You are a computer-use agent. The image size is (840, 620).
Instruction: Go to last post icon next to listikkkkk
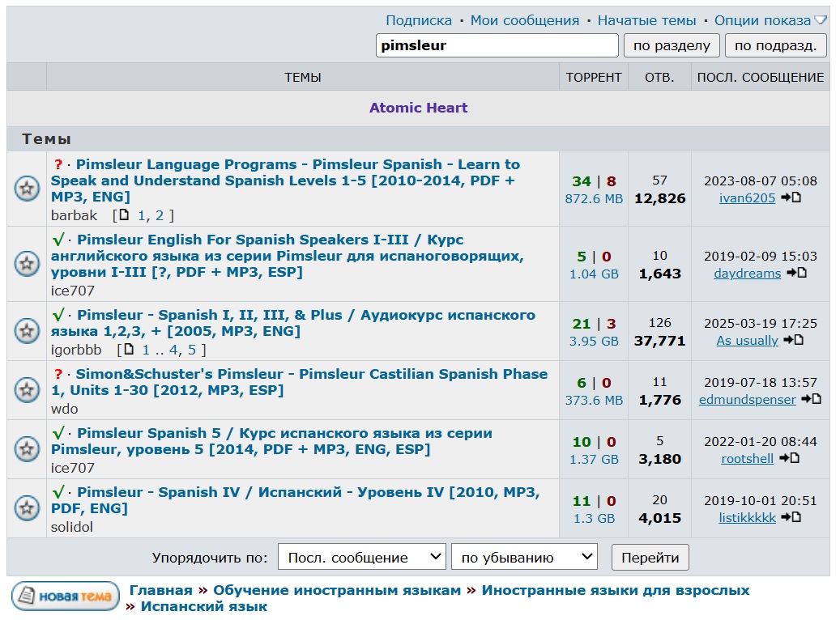click(x=791, y=517)
